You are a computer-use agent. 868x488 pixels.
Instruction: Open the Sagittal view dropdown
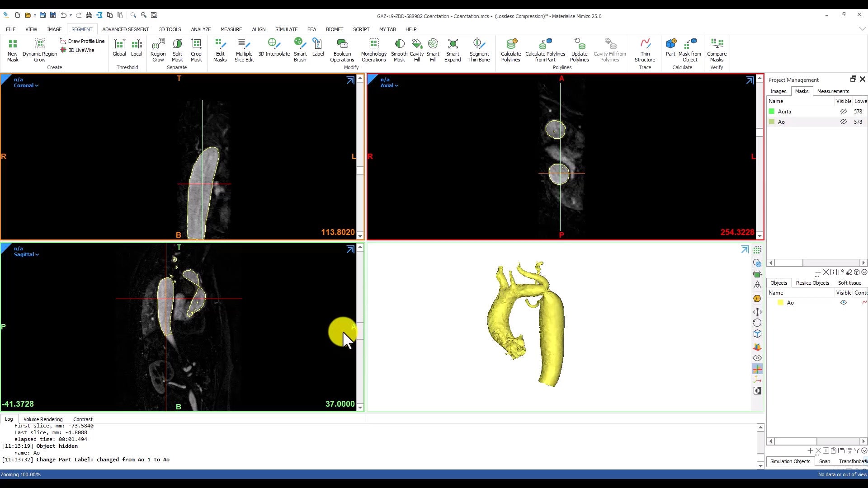point(26,254)
